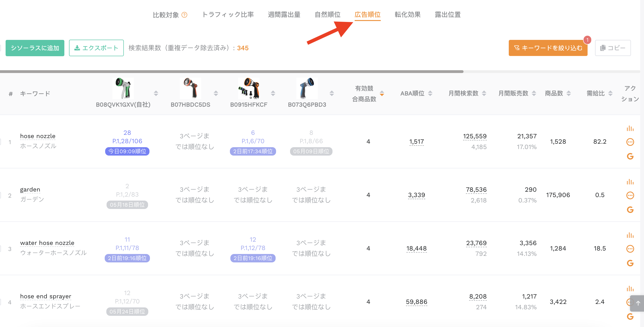Open the water hose nozzle keyword link
This screenshot has width=644, height=327.
(x=47, y=243)
